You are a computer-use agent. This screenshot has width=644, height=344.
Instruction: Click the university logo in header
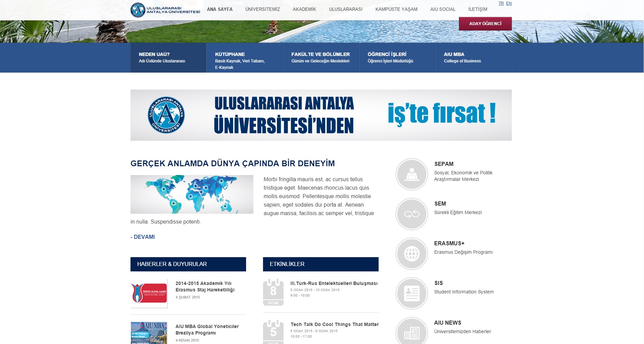click(165, 10)
